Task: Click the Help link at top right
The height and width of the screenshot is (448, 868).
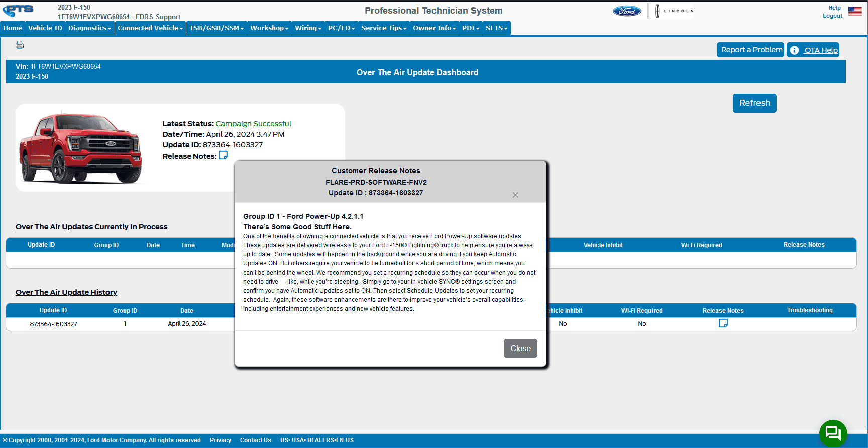Action: [834, 8]
